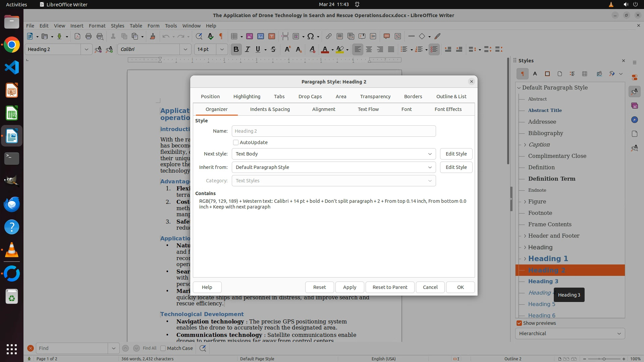Click the italic formatting icon
Image resolution: width=644 pixels, height=362 pixels.
click(x=247, y=49)
